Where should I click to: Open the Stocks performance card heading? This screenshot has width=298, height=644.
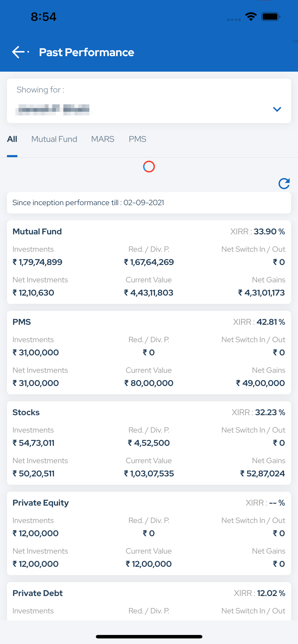[26, 412]
